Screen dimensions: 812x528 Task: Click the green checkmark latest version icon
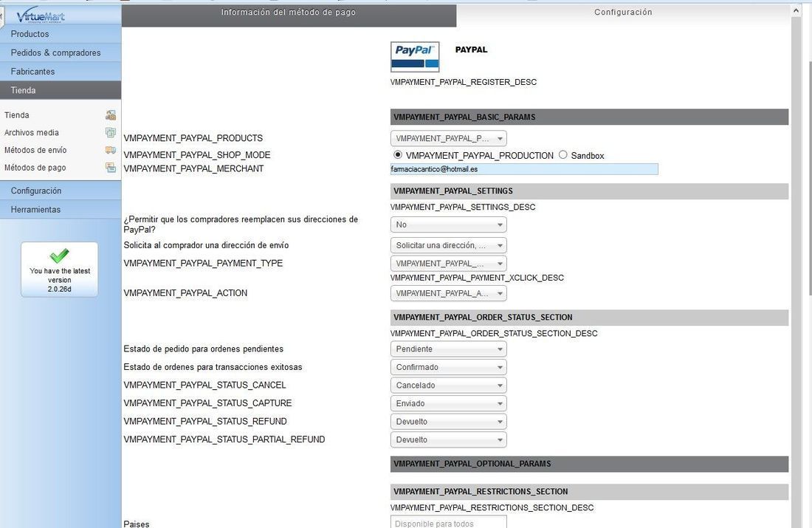(59, 256)
